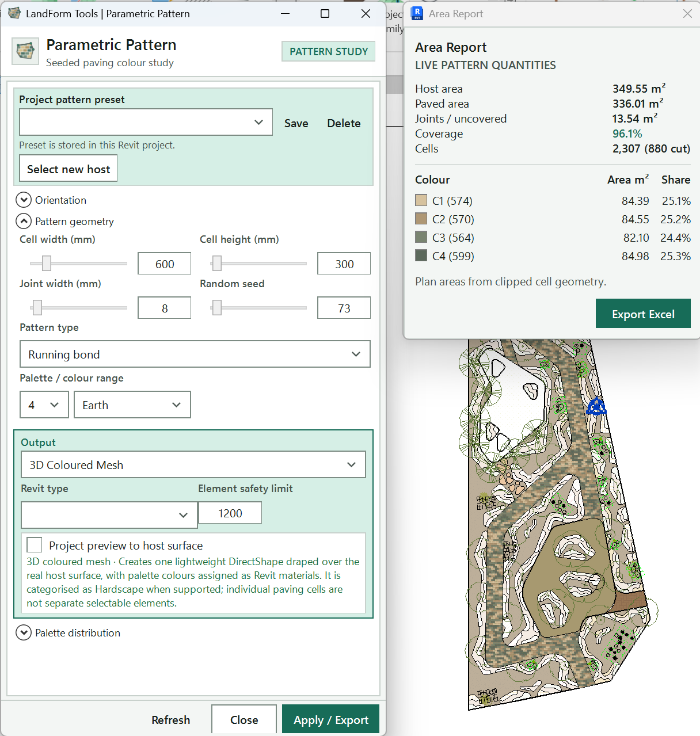Click the Random seed field showing 73

click(x=344, y=308)
